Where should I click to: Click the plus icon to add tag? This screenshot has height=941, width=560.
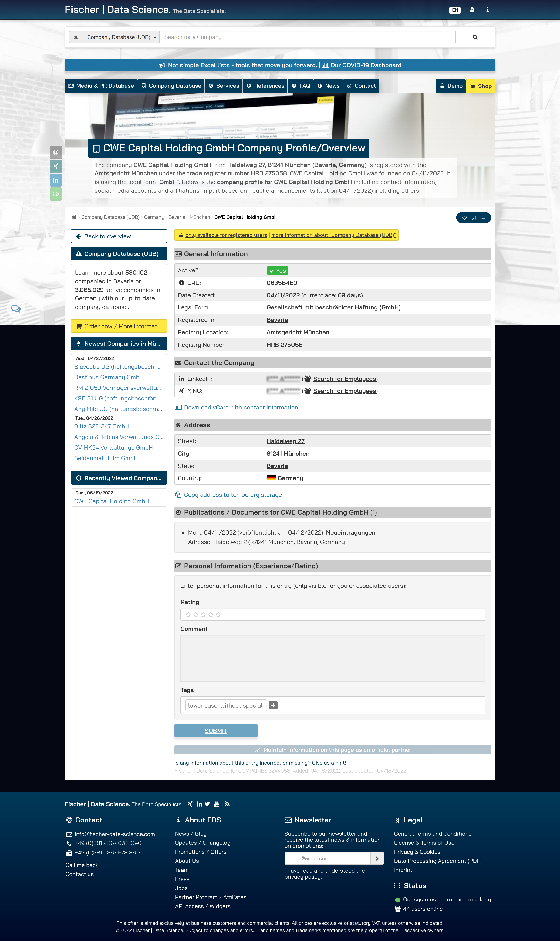point(273,705)
